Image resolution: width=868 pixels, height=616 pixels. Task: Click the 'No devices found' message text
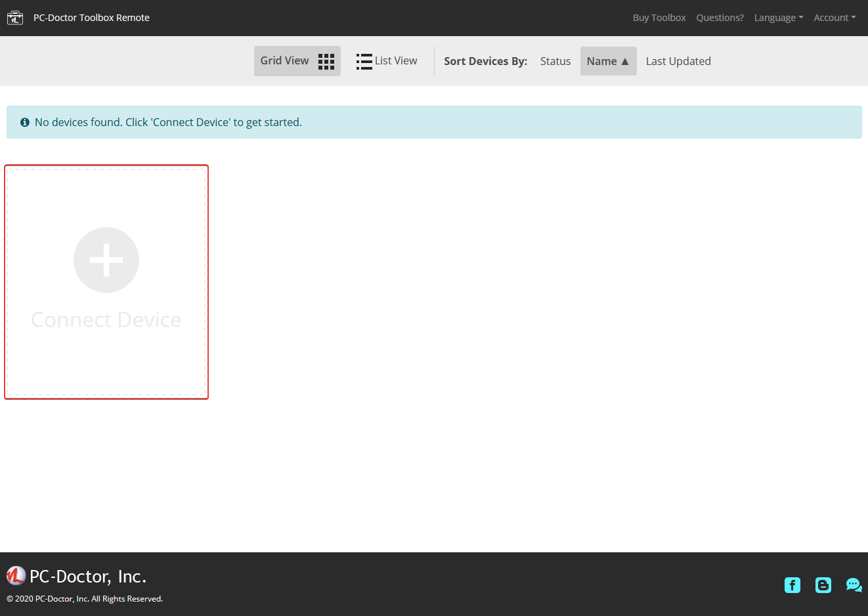coord(168,122)
